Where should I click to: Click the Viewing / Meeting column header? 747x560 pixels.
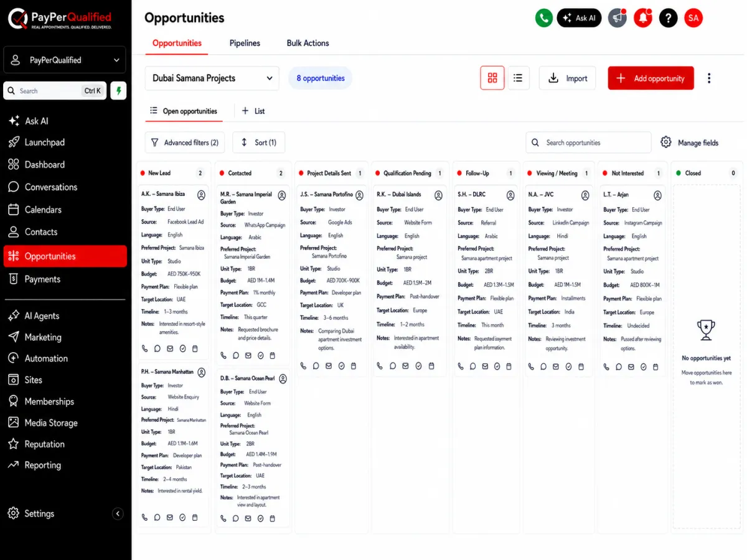pyautogui.click(x=557, y=173)
